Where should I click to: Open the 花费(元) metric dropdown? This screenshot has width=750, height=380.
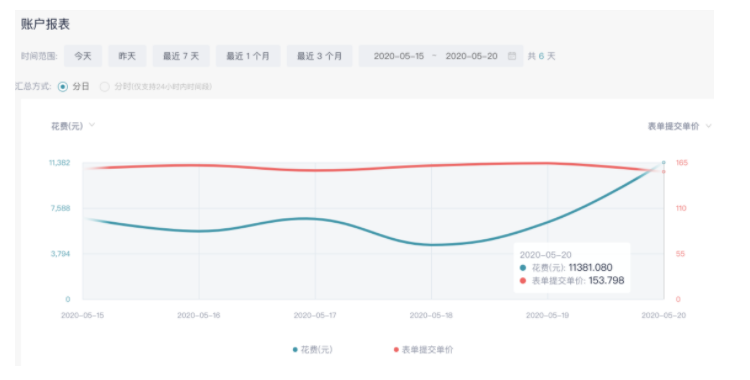[x=73, y=126]
